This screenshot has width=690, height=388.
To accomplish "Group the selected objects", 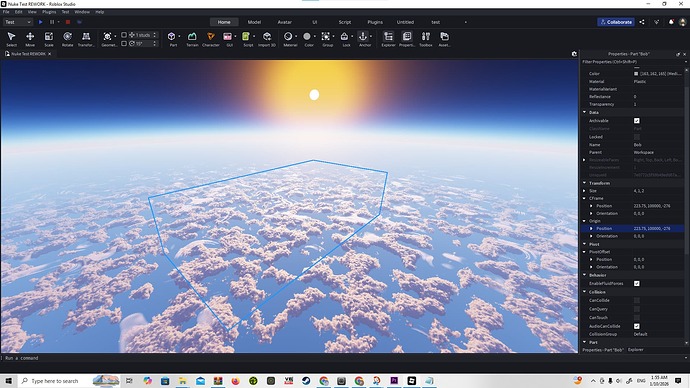I will [x=327, y=39].
